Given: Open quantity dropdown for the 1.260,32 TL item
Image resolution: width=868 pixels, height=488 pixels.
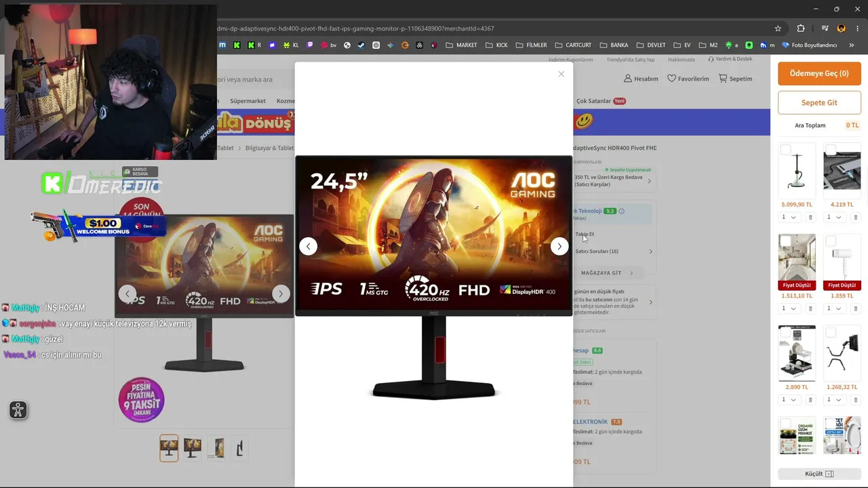Looking at the screenshot, I should pyautogui.click(x=834, y=399).
